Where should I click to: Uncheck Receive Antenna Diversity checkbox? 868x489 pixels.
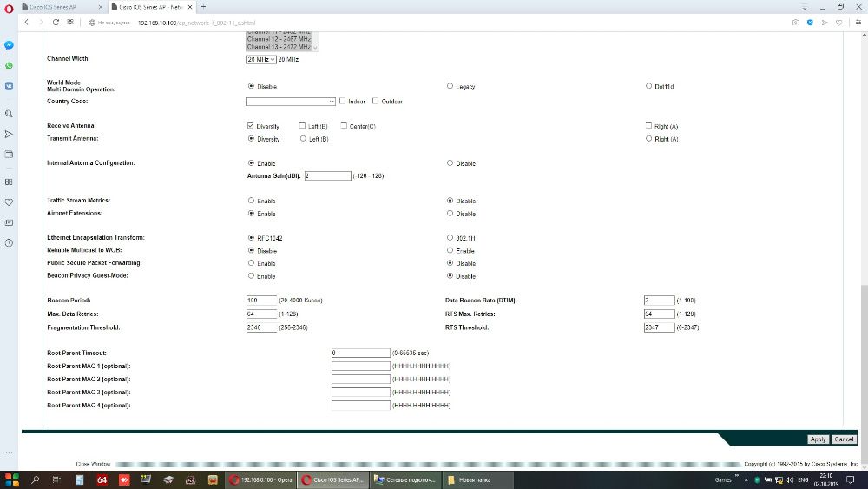pos(251,126)
